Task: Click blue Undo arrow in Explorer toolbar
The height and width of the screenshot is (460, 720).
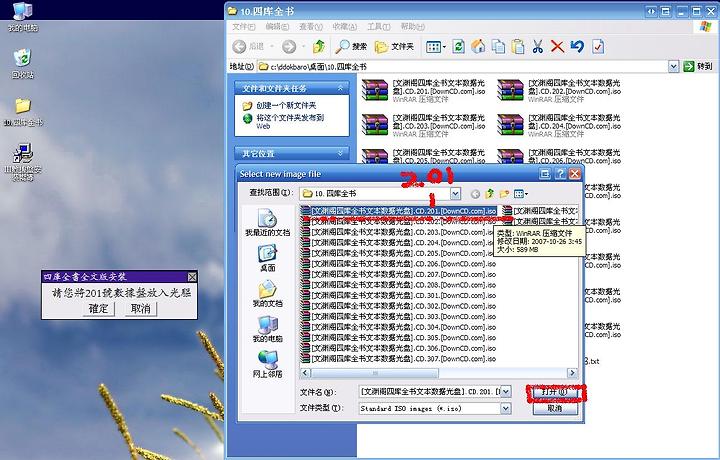Action: click(577, 46)
